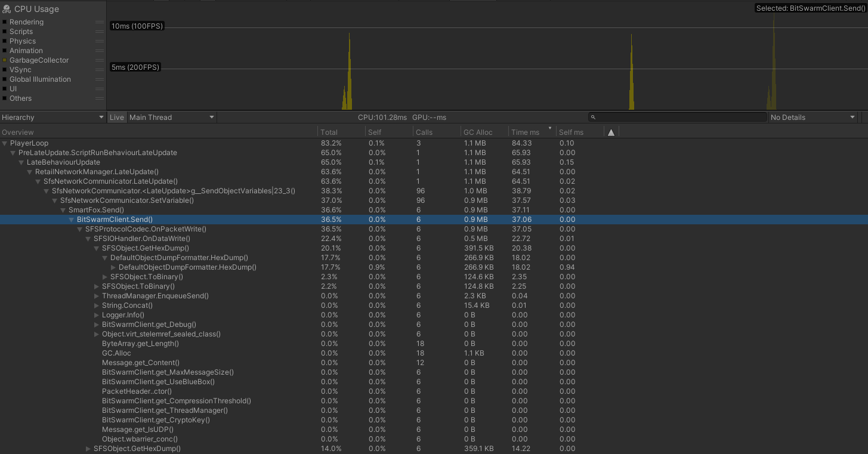Select the SmartFox.Send() row
Screen dimensions: 868x454
[x=96, y=210]
